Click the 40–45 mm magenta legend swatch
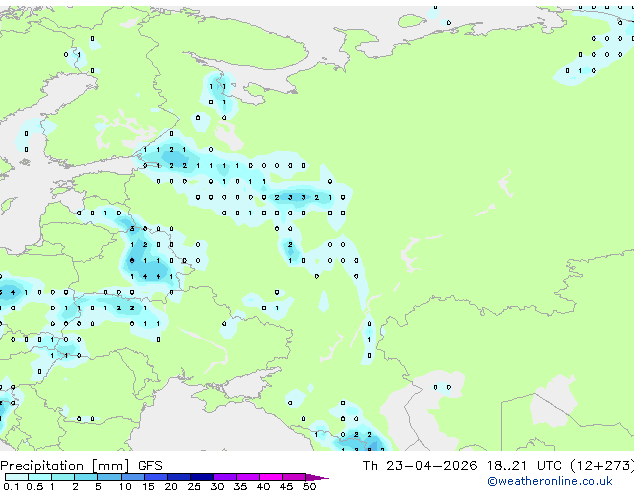Image resolution: width=634 pixels, height=490 pixels. pyautogui.click(x=271, y=477)
